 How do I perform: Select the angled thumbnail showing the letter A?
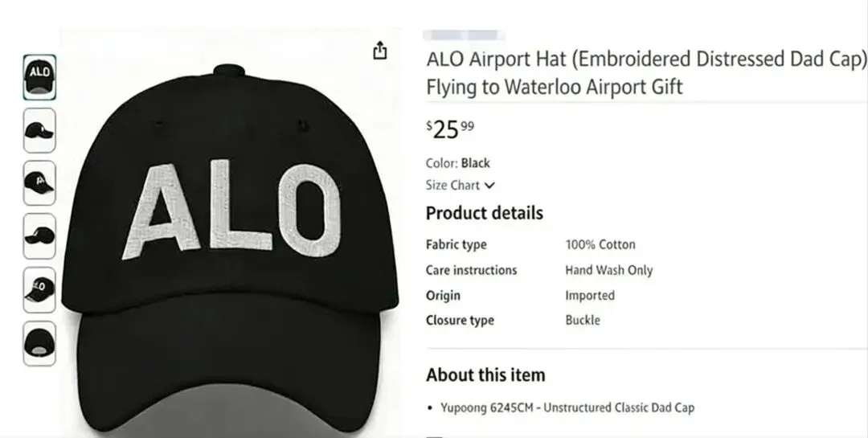pos(39,183)
